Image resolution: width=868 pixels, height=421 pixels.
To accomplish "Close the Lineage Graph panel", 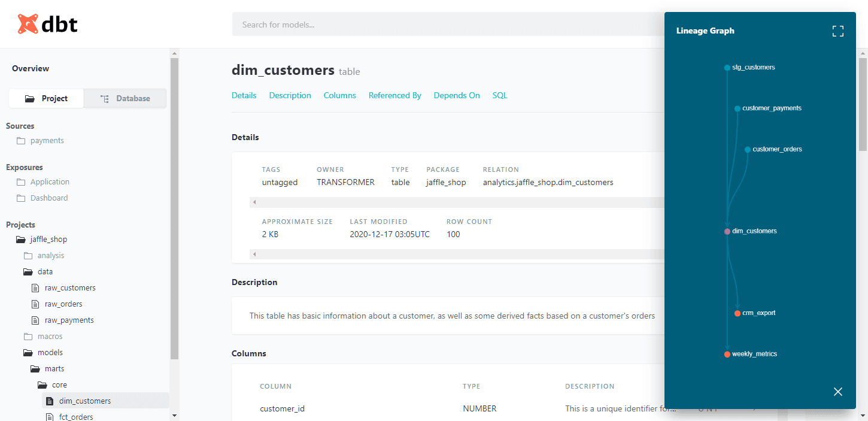I will click(x=837, y=392).
